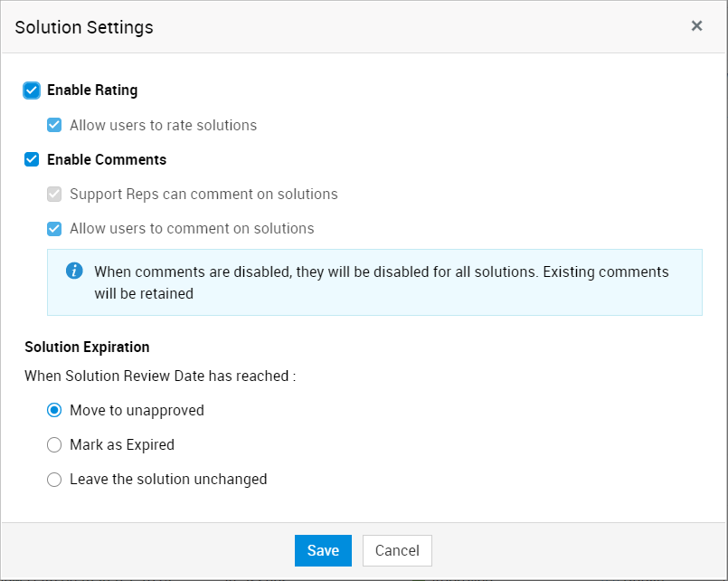Click the 'When Solution Review Date has reached' text
Viewport: 728px width, 581px height.
160,376
